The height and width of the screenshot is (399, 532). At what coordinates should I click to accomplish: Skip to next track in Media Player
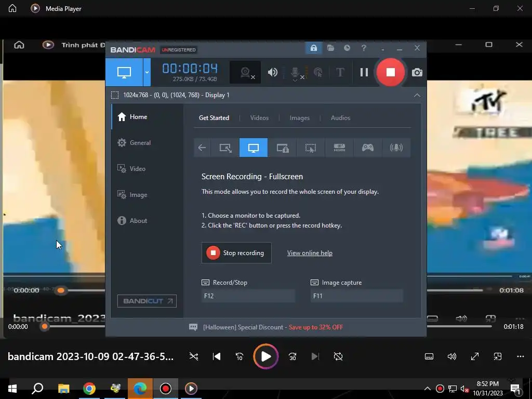[x=315, y=356]
